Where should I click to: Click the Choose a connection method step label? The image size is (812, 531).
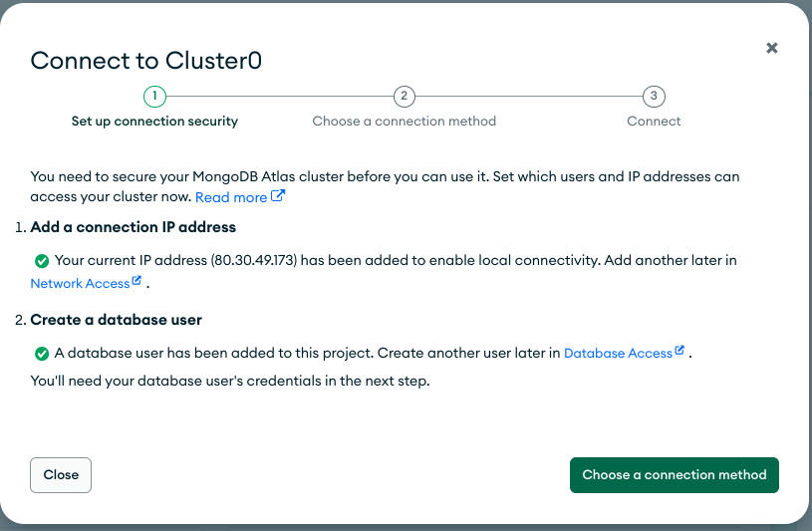tap(404, 122)
